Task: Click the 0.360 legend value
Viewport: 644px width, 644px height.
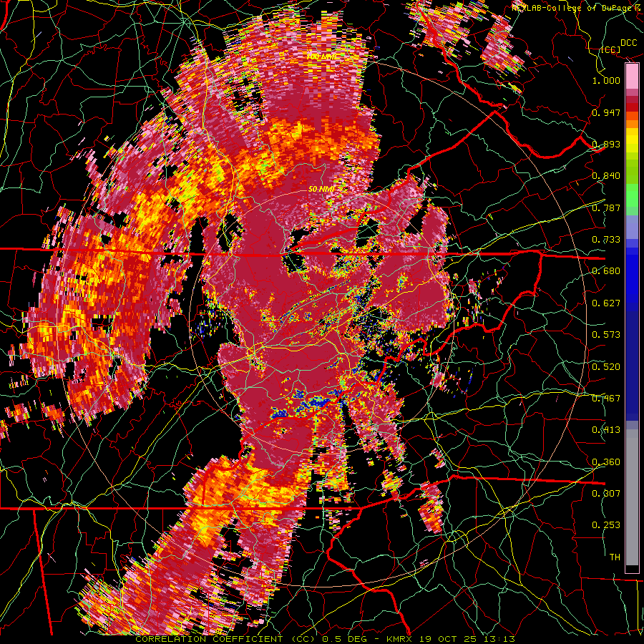Action: tap(606, 462)
